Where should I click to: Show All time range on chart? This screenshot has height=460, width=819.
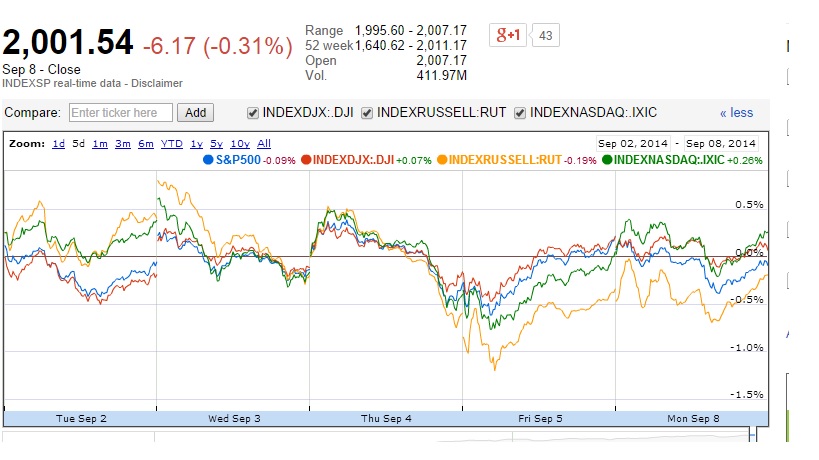coord(264,144)
